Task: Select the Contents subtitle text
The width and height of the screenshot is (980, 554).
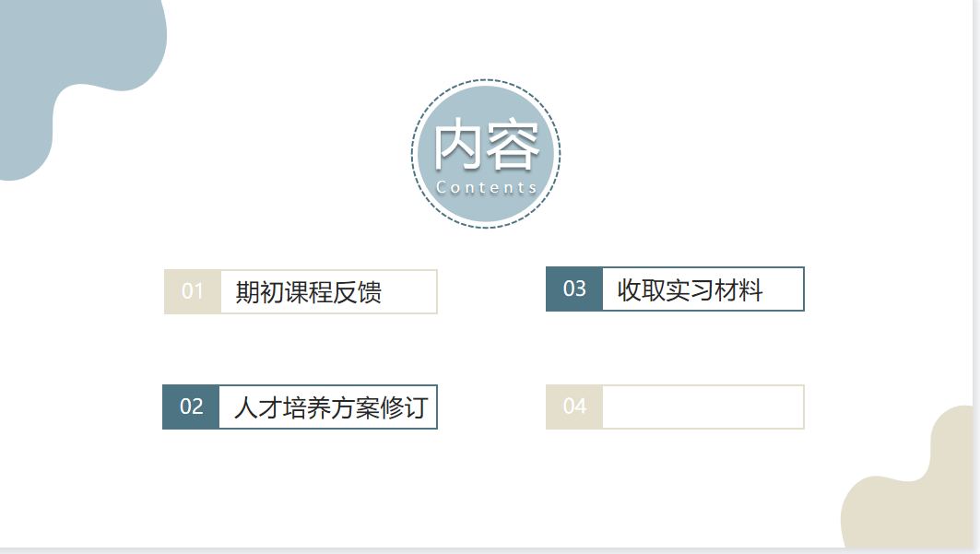Action: pos(486,187)
